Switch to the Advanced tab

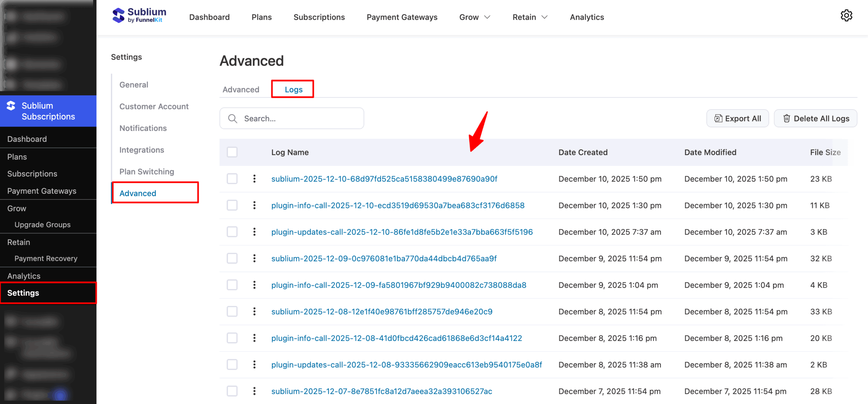(x=241, y=90)
